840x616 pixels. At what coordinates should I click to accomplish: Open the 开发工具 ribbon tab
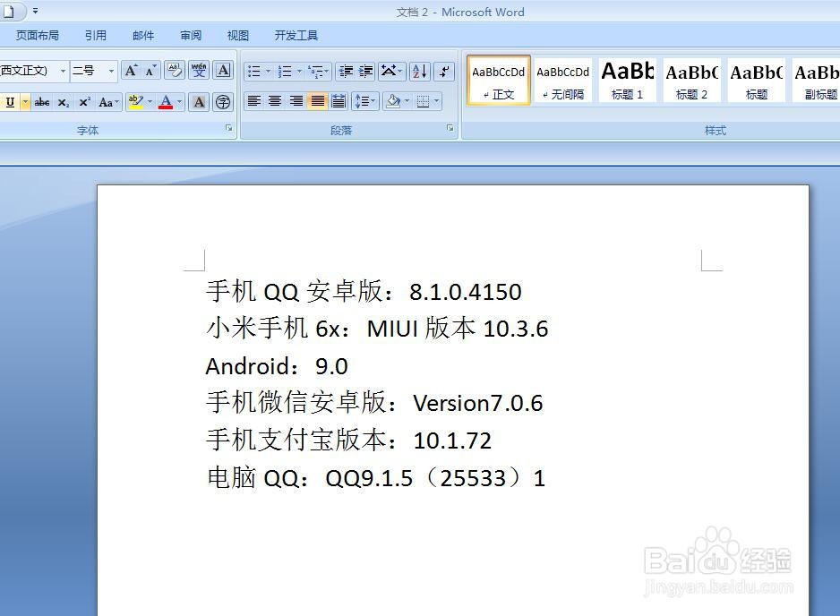pos(296,35)
